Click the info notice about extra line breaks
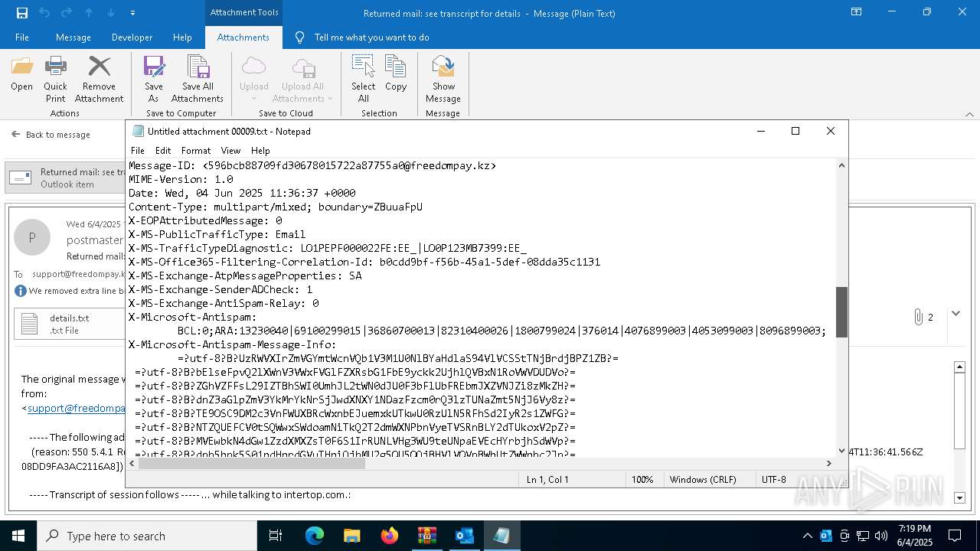 pyautogui.click(x=69, y=291)
